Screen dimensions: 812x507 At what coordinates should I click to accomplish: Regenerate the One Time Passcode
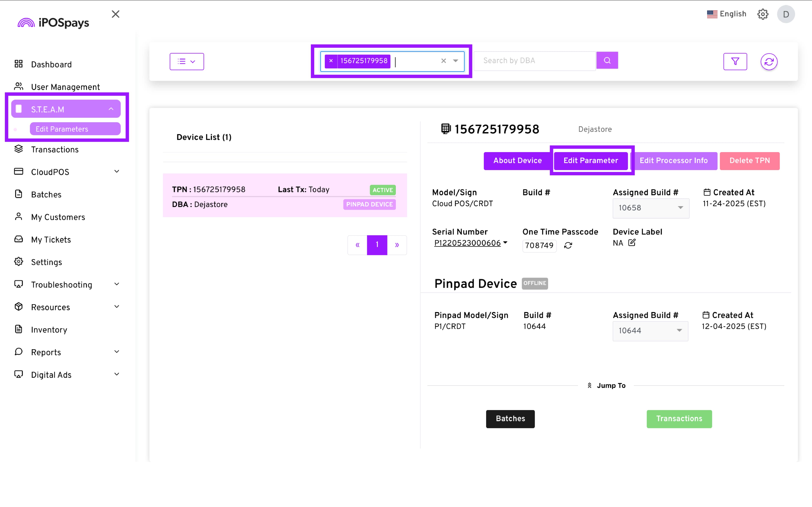pos(568,245)
